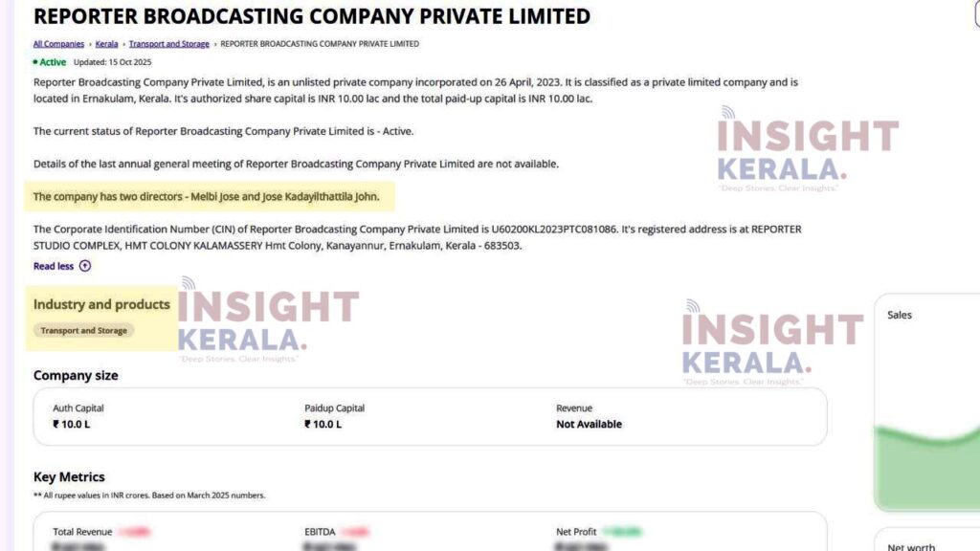This screenshot has height=551, width=980.
Task: Click the green Active status dot
Action: tap(35, 62)
